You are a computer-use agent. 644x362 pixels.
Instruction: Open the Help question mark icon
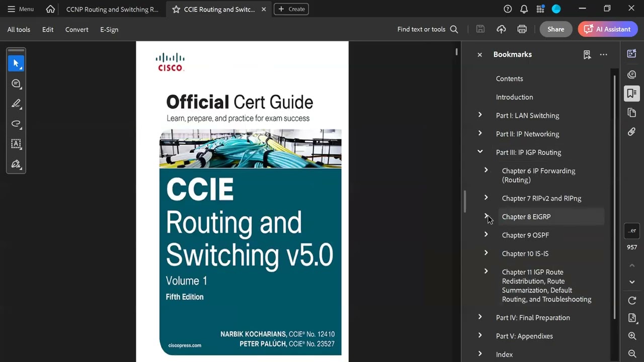508,9
